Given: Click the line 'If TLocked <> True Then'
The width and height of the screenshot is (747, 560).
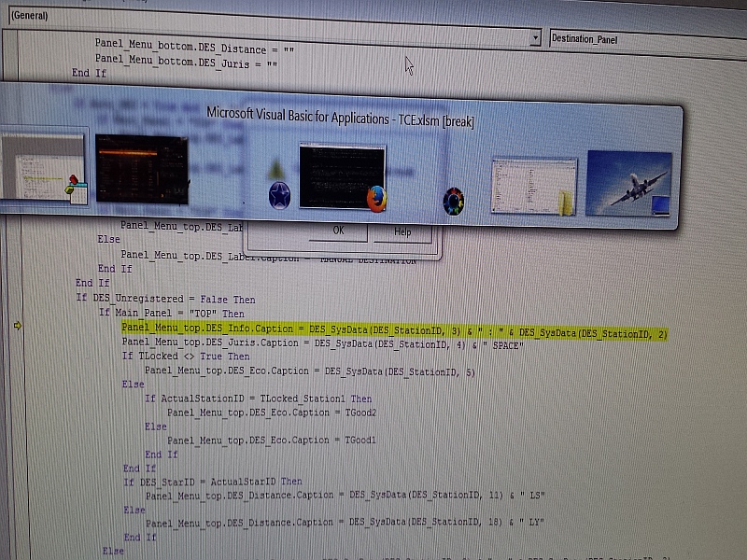Looking at the screenshot, I should click(x=186, y=357).
